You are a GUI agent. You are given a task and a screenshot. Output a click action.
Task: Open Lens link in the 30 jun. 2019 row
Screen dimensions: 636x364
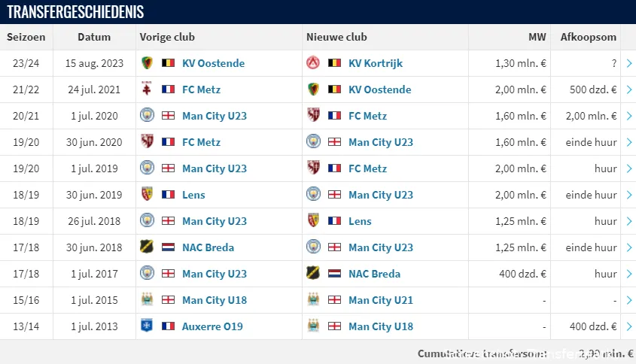pos(193,195)
